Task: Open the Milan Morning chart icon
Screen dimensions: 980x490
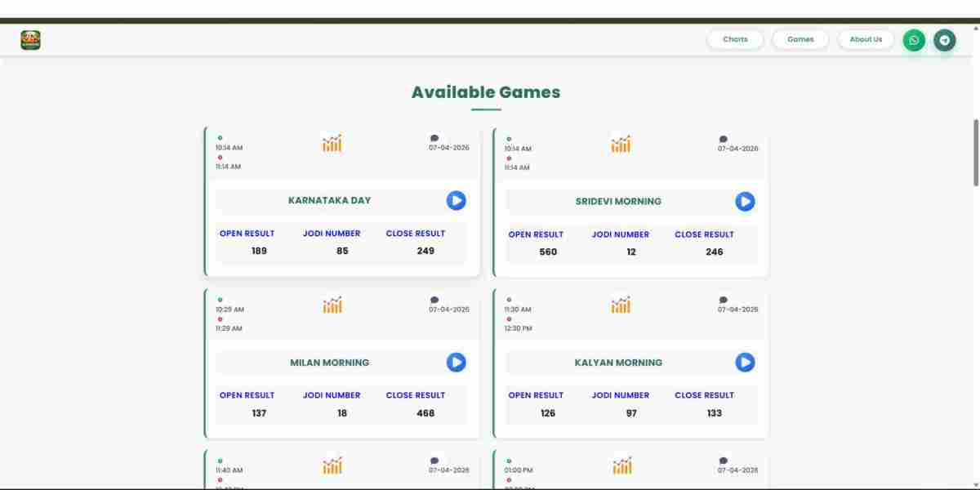Action: pos(332,305)
